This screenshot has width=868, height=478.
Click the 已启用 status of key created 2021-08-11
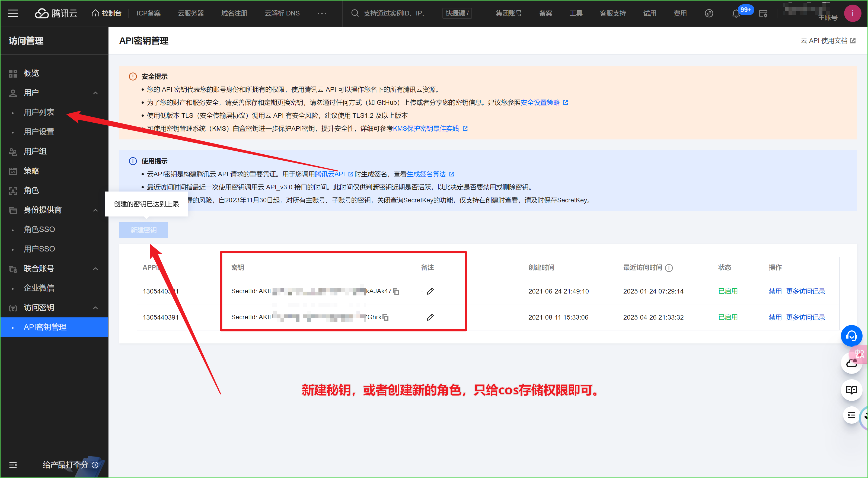728,317
